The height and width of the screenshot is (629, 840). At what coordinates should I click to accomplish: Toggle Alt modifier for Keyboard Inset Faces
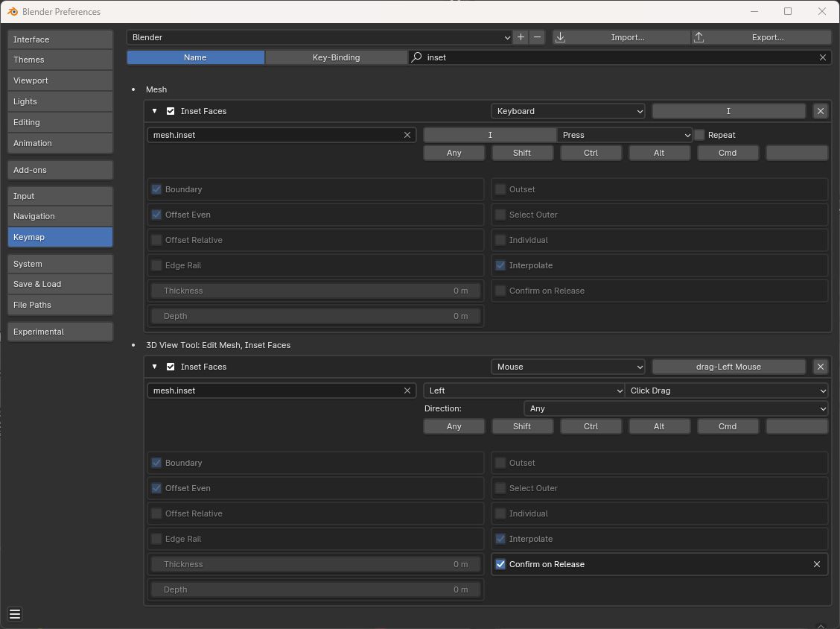[x=660, y=153]
